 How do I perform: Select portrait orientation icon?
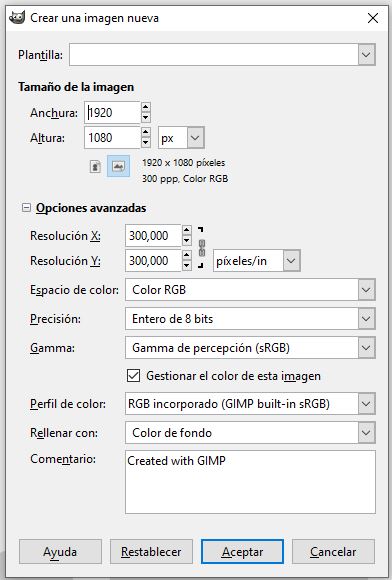tap(95, 166)
